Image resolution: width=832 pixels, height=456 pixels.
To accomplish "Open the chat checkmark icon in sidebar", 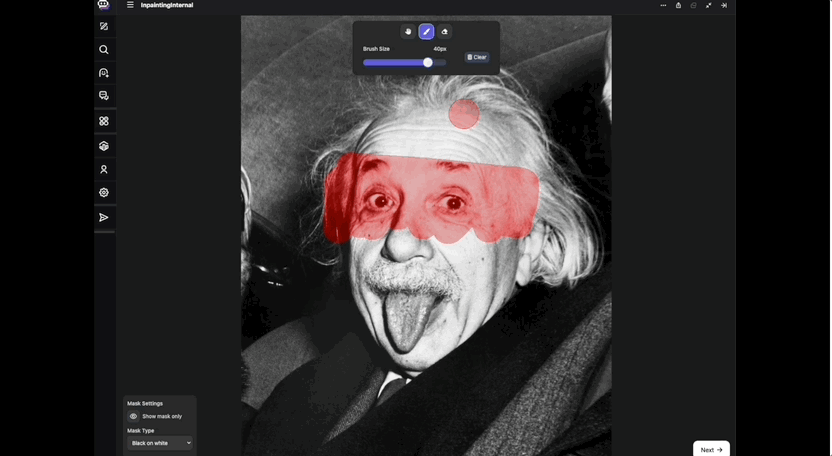I will pyautogui.click(x=103, y=96).
